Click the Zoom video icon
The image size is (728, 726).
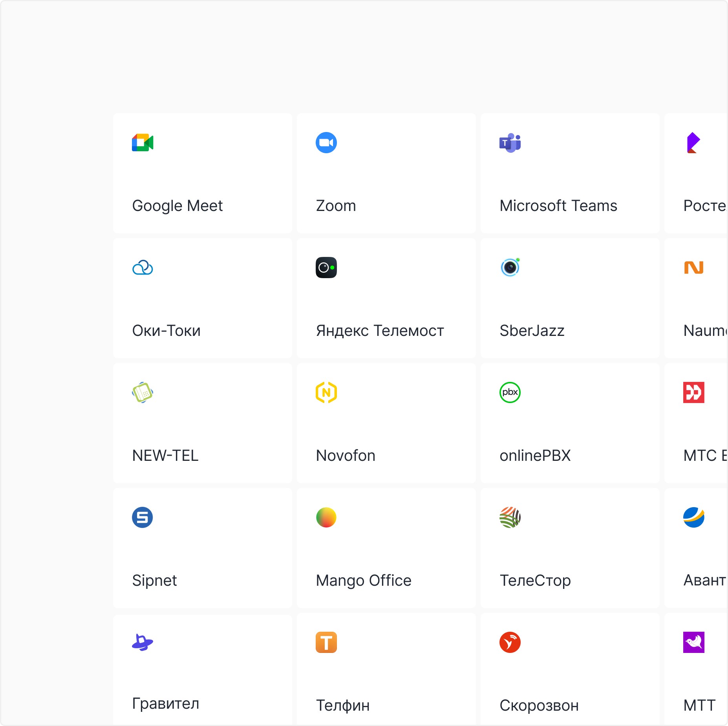326,143
